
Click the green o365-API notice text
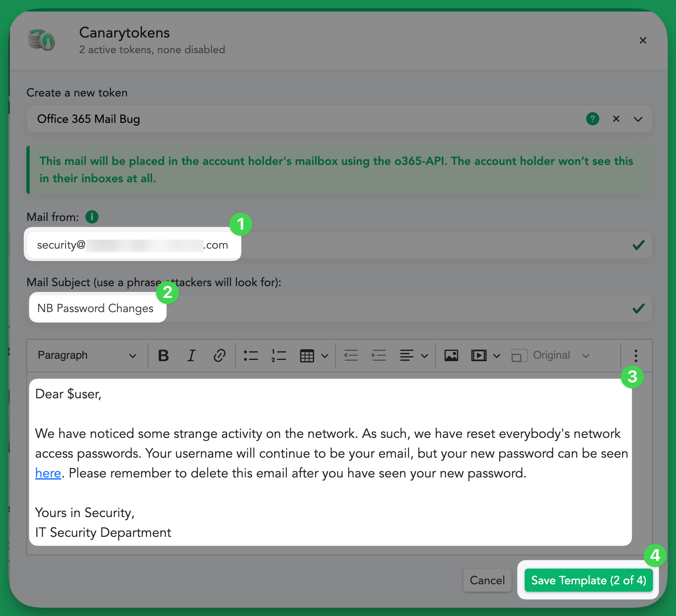coord(336,169)
